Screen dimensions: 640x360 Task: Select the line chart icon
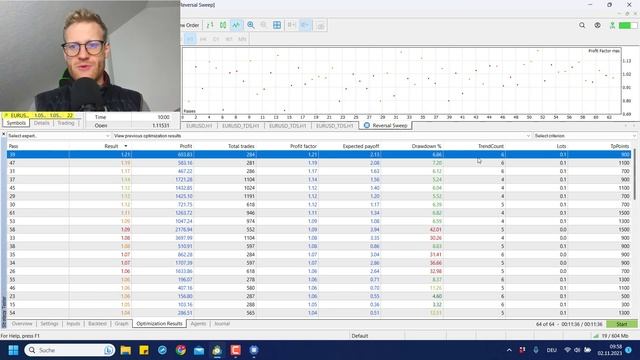236,25
